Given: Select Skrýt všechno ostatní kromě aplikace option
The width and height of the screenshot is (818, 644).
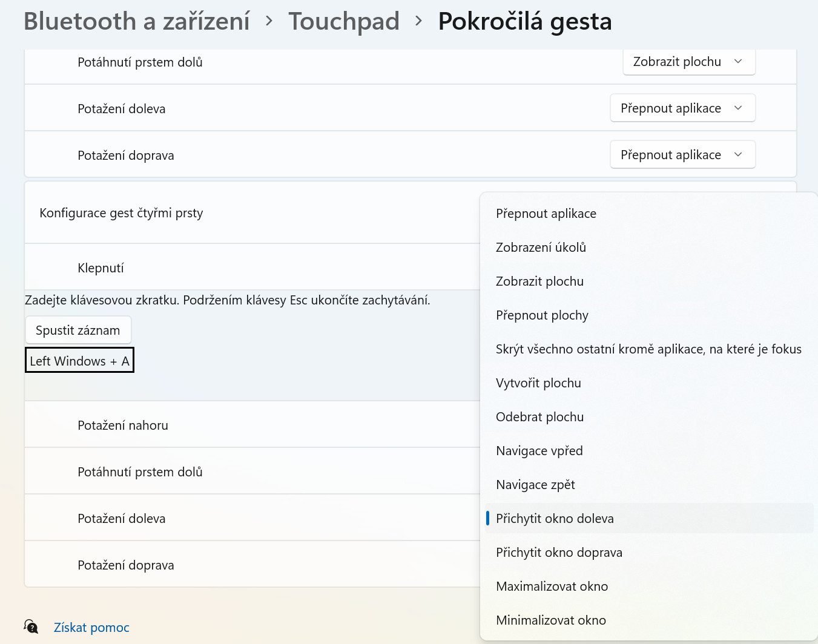Looking at the screenshot, I should pyautogui.click(x=649, y=349).
